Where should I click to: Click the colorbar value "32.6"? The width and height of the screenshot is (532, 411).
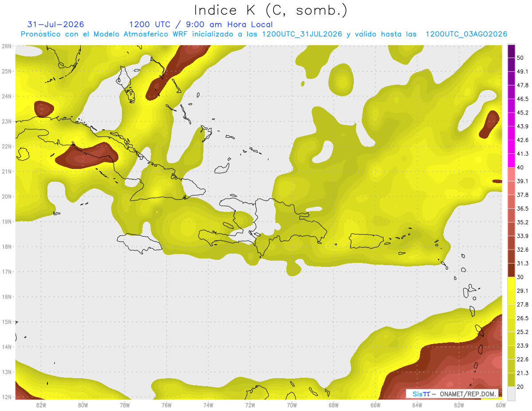(x=523, y=250)
